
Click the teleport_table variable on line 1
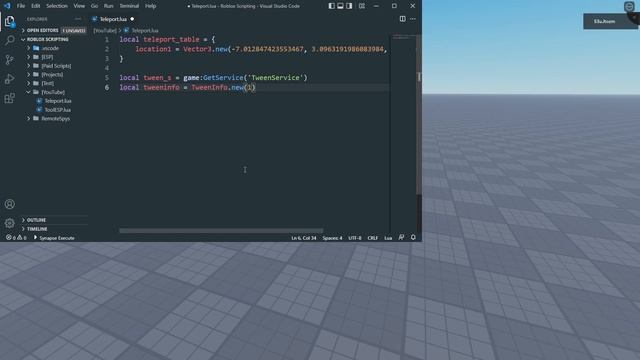coord(171,40)
